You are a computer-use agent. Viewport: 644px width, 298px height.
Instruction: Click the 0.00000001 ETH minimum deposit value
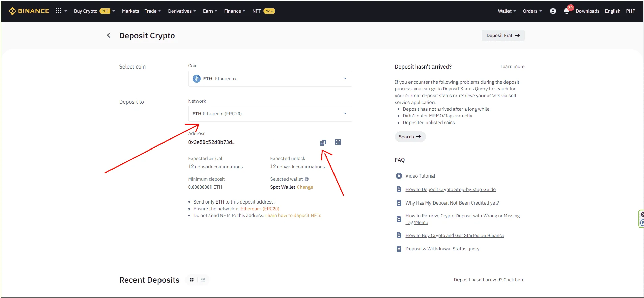pos(205,187)
